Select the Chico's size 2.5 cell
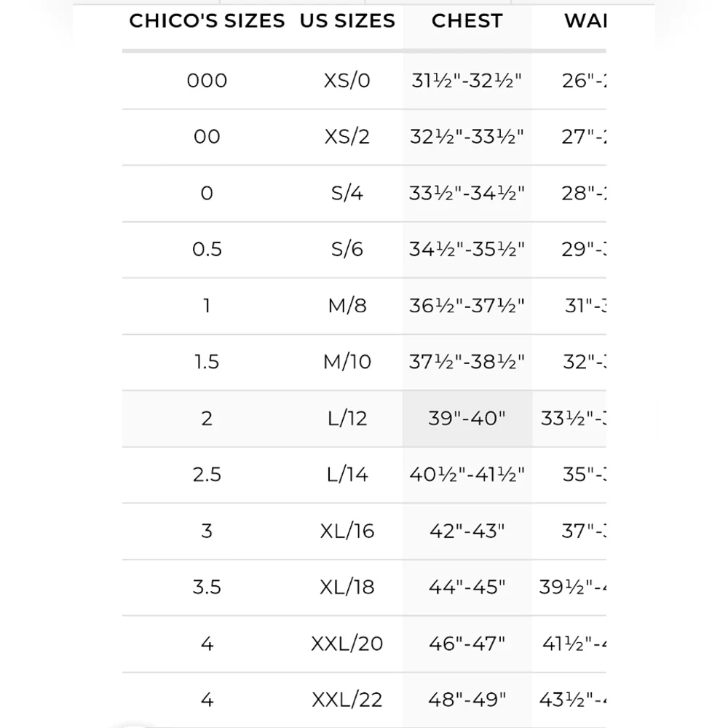The image size is (728, 728). [x=207, y=475]
